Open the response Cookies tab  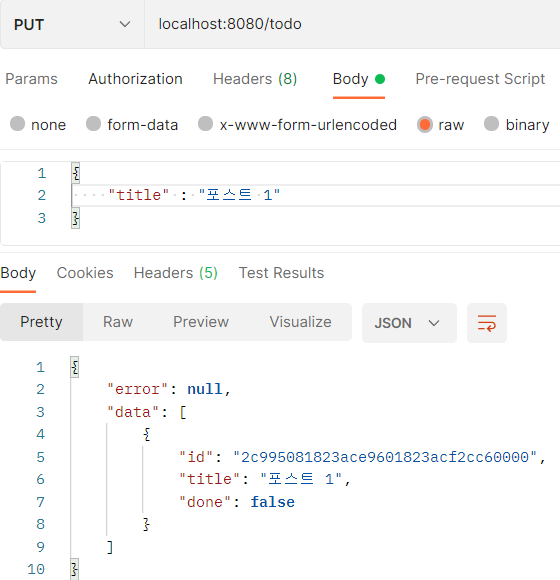[x=85, y=273]
